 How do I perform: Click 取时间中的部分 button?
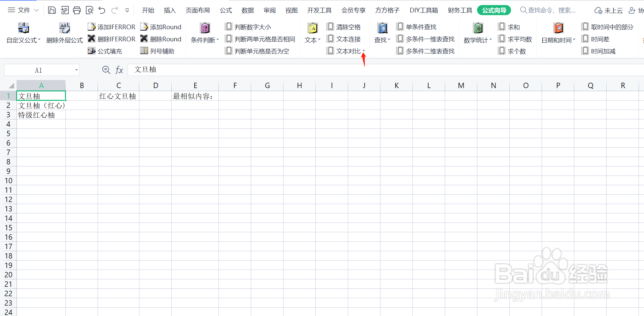pyautogui.click(x=608, y=27)
